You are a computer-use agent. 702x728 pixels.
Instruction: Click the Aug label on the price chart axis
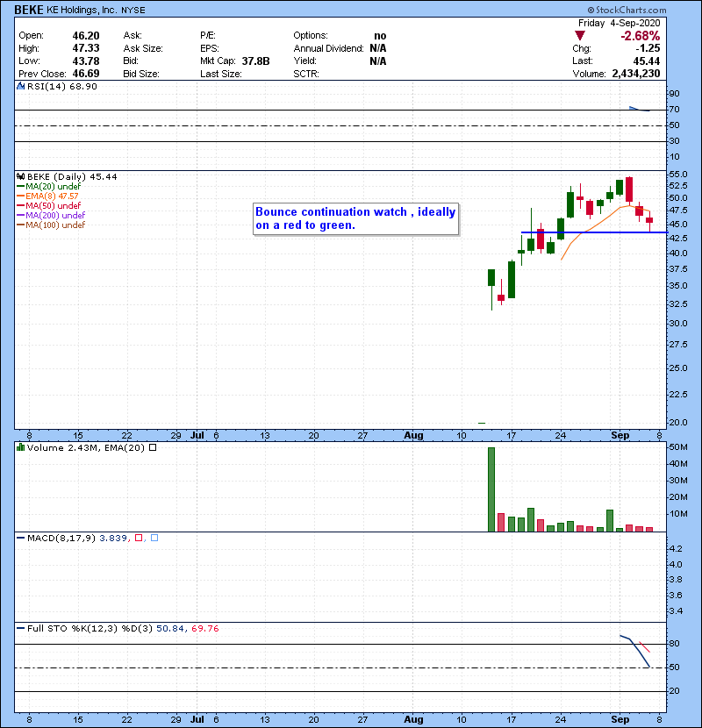click(413, 435)
